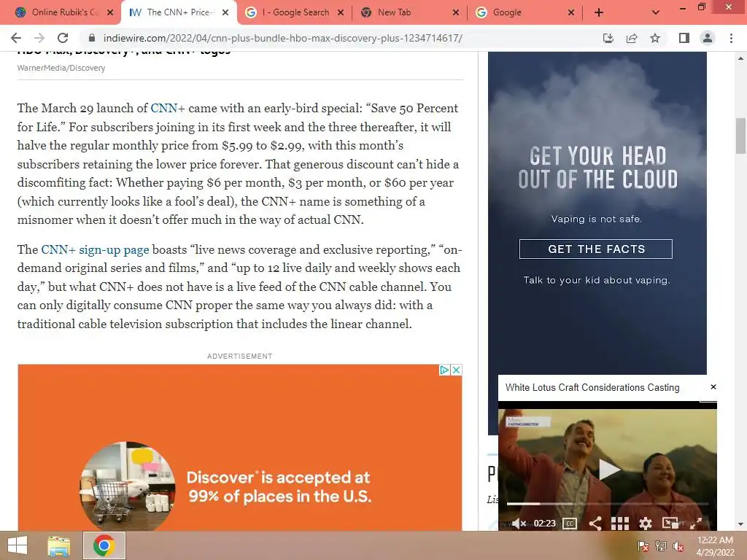Open network status tray icon
The image size is (747, 560).
(x=661, y=546)
